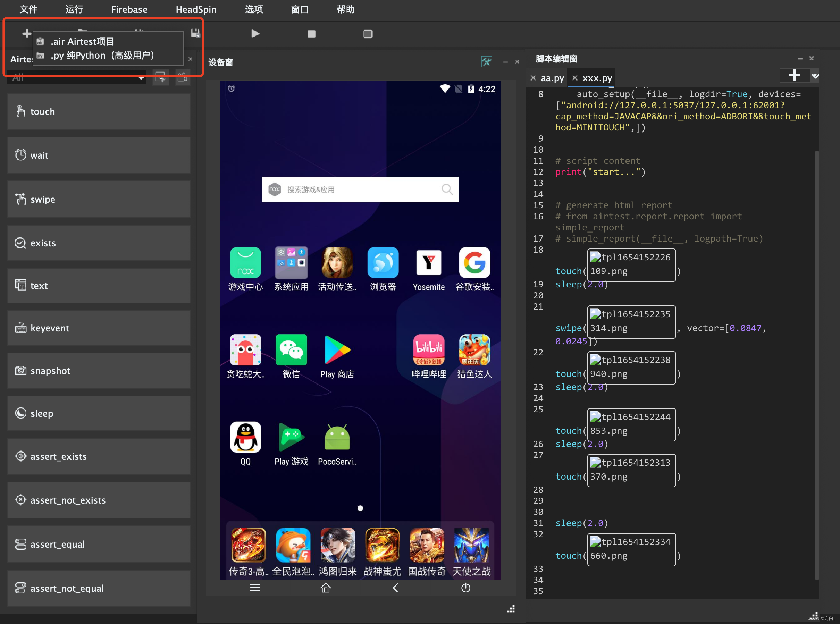
Task: Click the save script floppy icon
Action: pos(195,33)
